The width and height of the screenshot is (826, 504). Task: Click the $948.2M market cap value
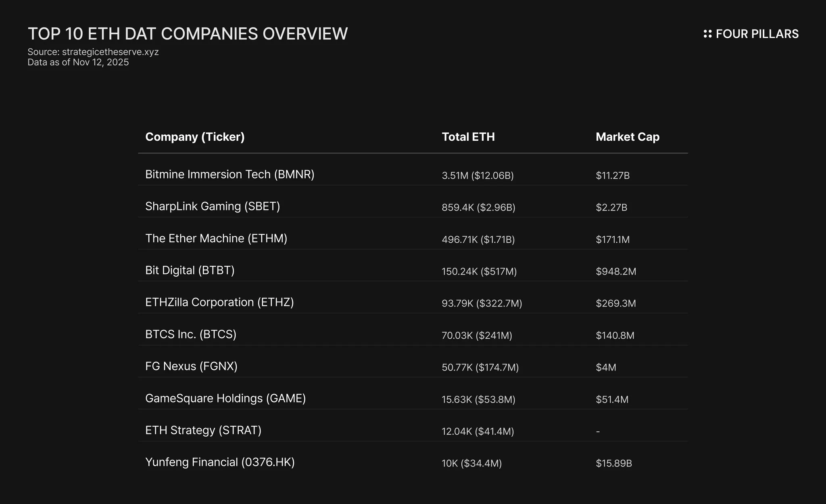(x=615, y=271)
